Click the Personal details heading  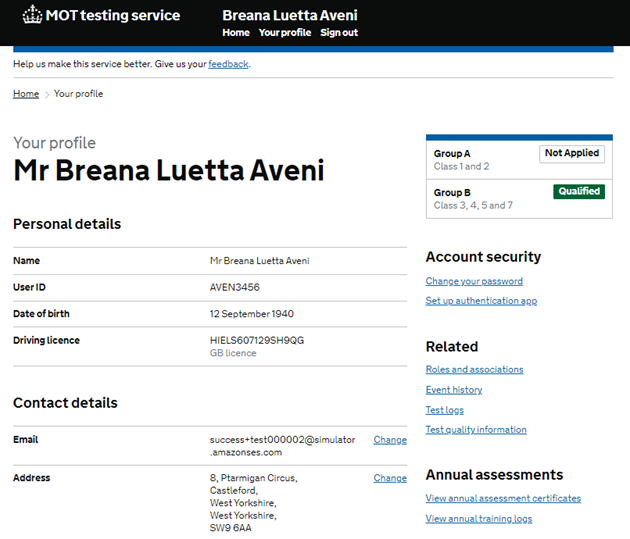click(x=67, y=224)
